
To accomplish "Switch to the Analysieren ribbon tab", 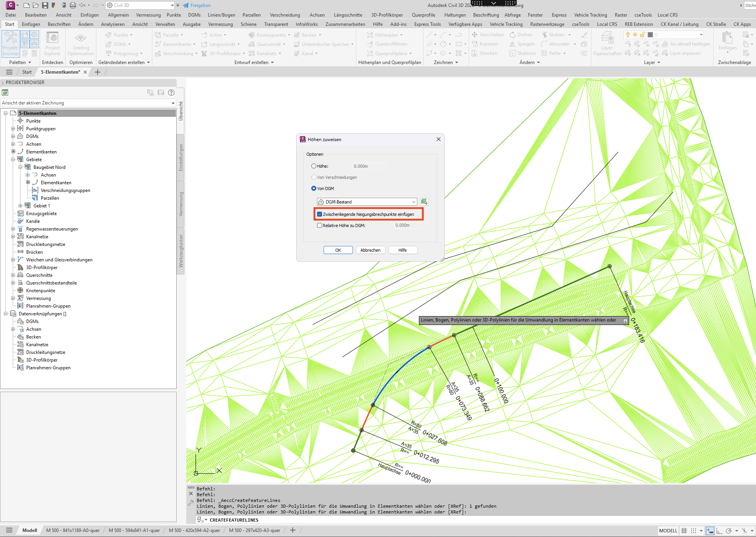I will pyautogui.click(x=113, y=24).
